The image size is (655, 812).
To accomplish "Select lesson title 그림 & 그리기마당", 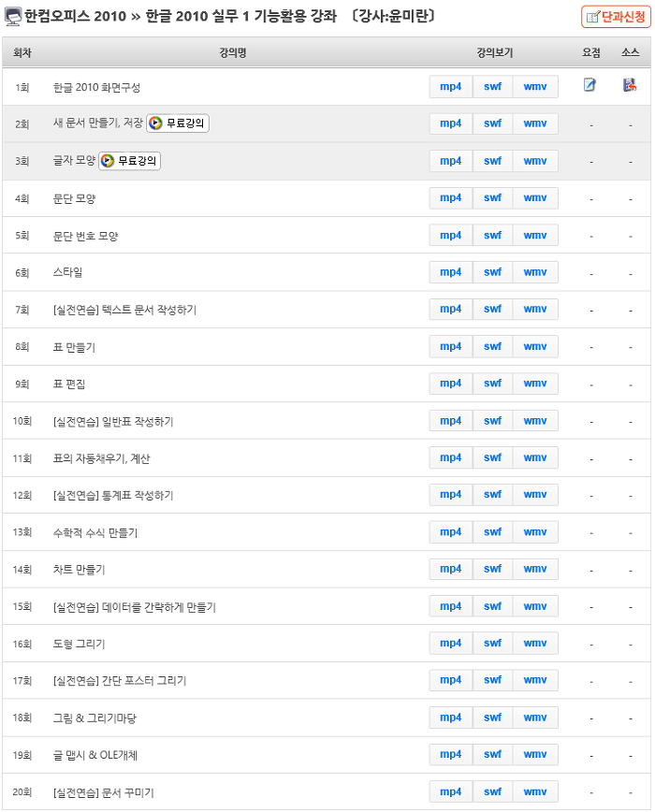I will tap(95, 718).
